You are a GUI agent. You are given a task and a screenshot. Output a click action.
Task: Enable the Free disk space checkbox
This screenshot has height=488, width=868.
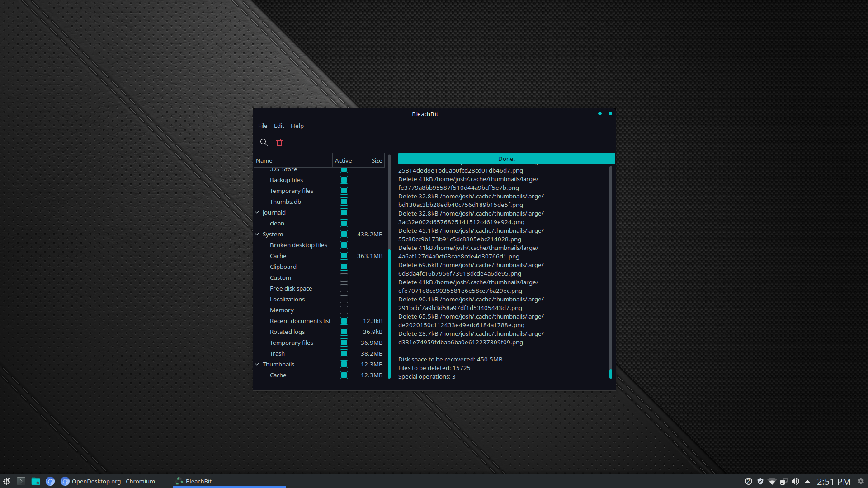click(x=344, y=288)
